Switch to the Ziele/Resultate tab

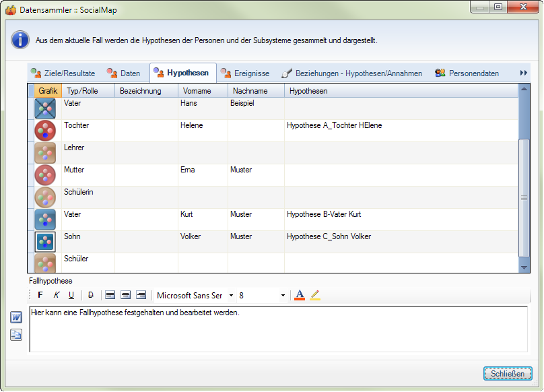tap(63, 73)
